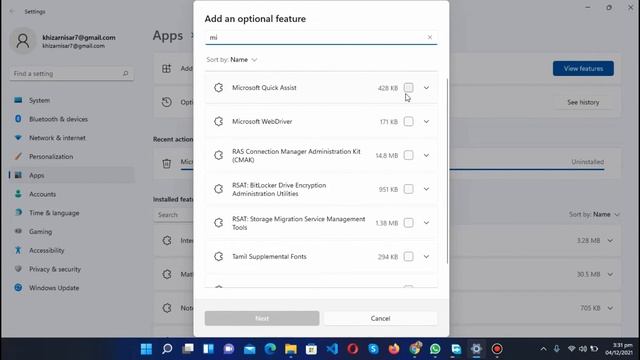This screenshot has width=640, height=360.
Task: Click the View features button
Action: tap(583, 69)
